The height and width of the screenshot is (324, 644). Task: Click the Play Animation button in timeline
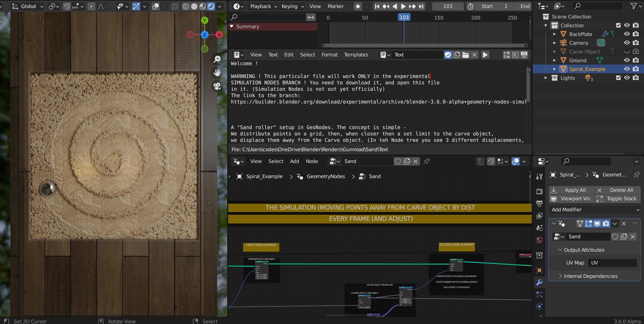click(x=403, y=6)
